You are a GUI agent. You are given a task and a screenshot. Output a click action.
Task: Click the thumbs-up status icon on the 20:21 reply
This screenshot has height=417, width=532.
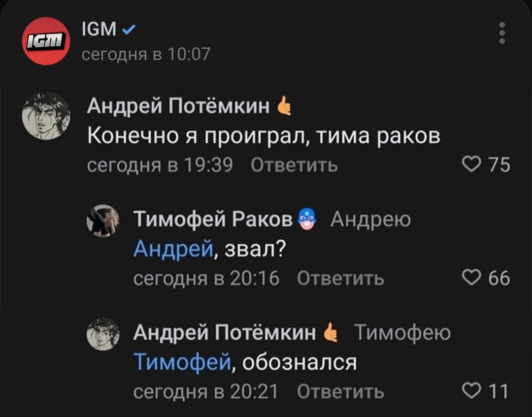tap(331, 333)
